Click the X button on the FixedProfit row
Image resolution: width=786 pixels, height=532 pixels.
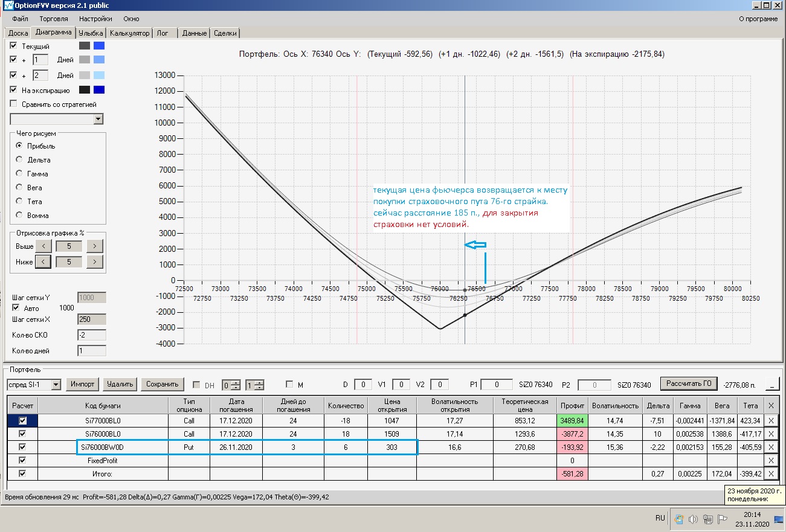click(771, 460)
